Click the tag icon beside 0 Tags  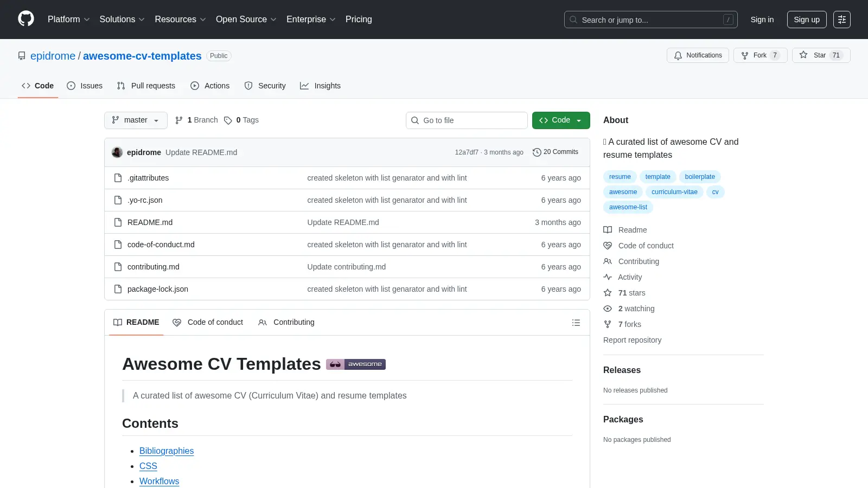click(228, 120)
